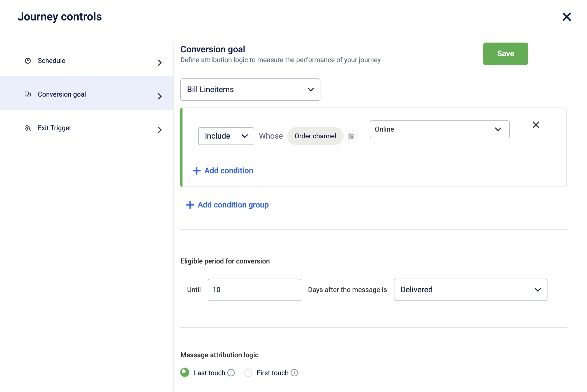Select the Last touch radio button
The height and width of the screenshot is (392, 587).
[x=185, y=372]
